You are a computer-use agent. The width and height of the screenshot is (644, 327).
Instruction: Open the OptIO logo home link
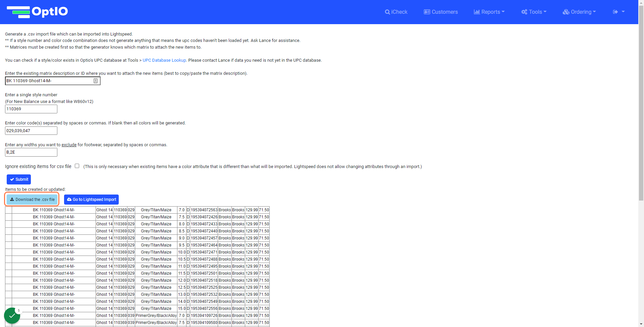(37, 12)
